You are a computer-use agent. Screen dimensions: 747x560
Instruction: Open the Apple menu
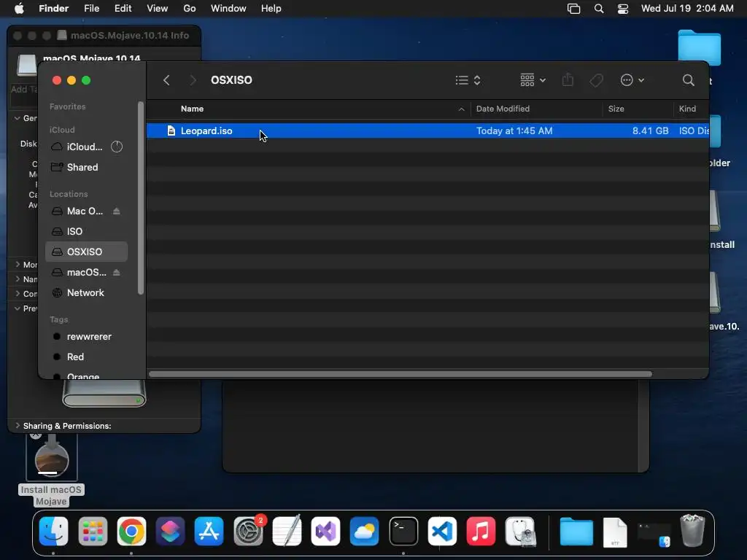[x=19, y=9]
